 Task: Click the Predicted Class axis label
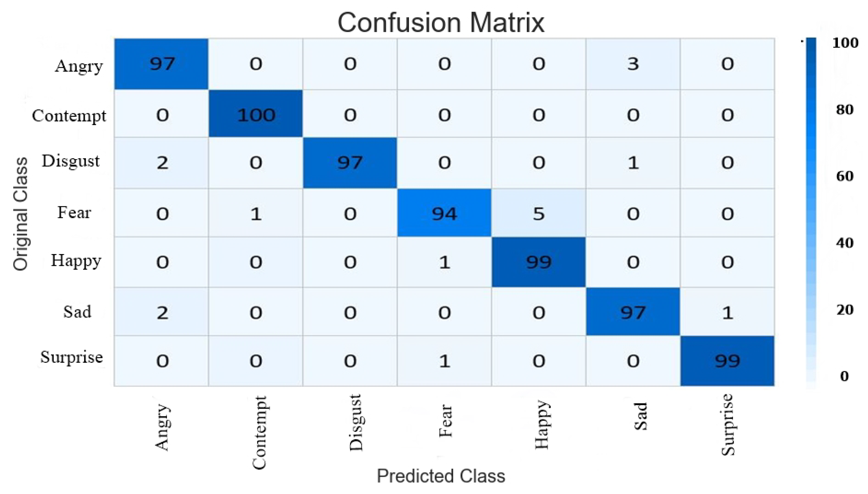(441, 476)
